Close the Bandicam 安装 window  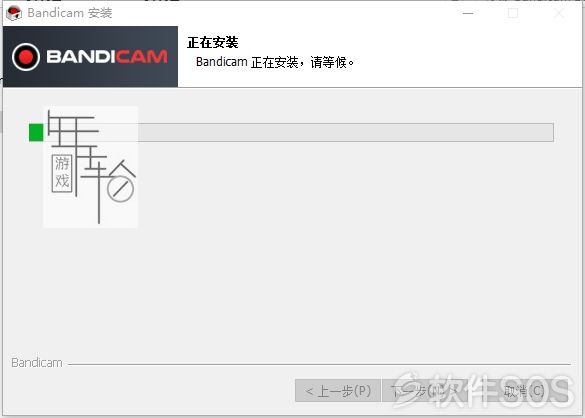pyautogui.click(x=559, y=13)
